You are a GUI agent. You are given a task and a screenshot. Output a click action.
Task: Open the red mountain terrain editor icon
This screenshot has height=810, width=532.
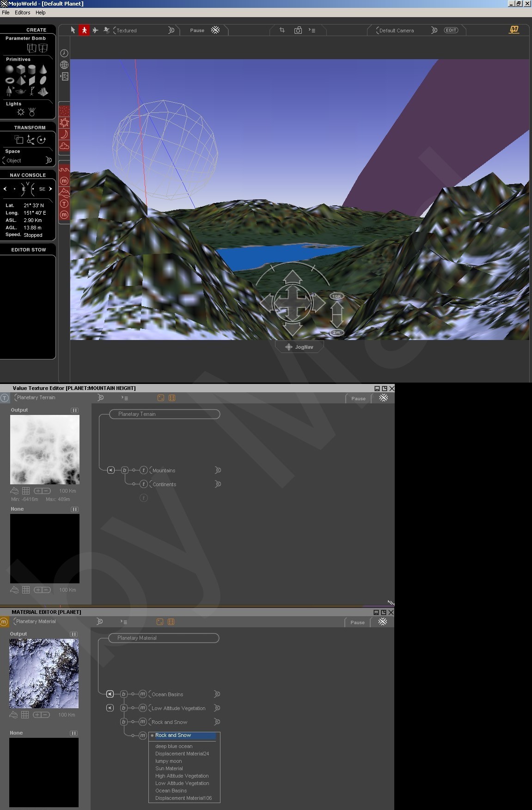pos(64,192)
